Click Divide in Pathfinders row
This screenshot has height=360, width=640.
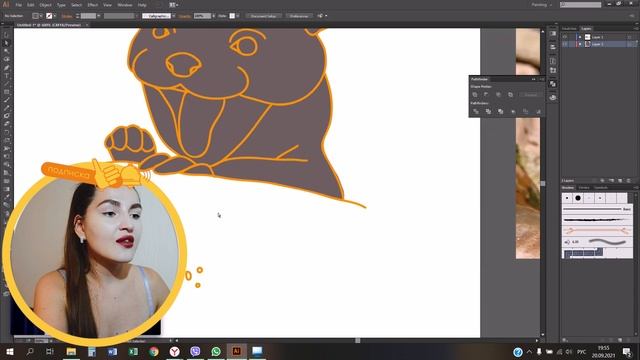[x=476, y=111]
